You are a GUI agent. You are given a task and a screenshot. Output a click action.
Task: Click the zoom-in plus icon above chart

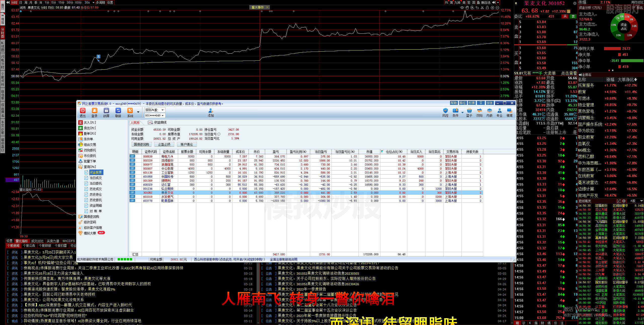pos(492,8)
